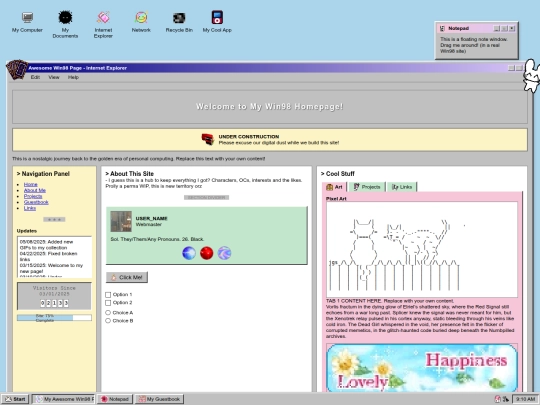The width and height of the screenshot is (540, 405).
Task: Select the Choice A radio button
Action: pos(108,313)
